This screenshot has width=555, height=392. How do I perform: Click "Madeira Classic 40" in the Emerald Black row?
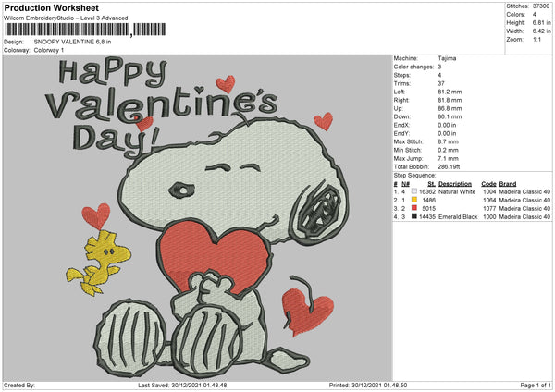(524, 217)
